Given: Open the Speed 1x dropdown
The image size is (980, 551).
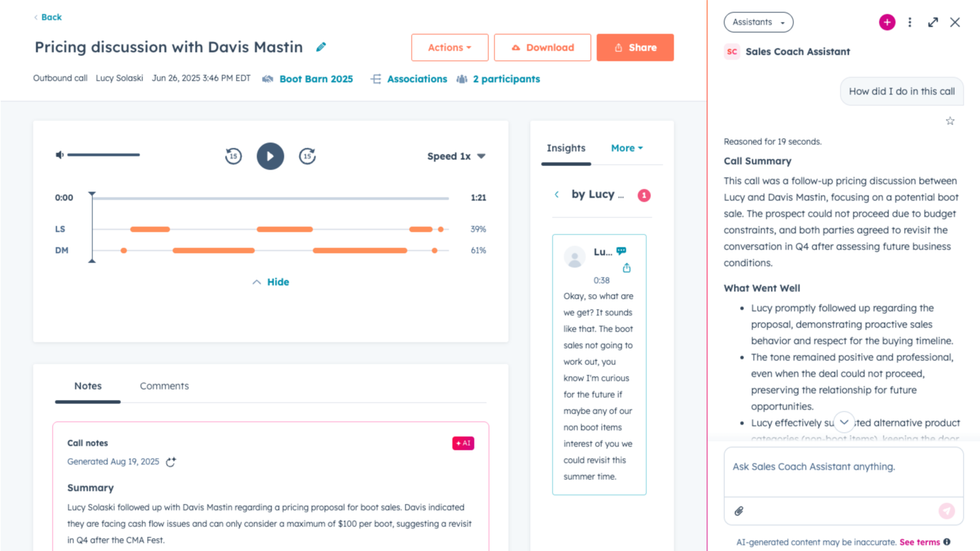Looking at the screenshot, I should [x=455, y=156].
